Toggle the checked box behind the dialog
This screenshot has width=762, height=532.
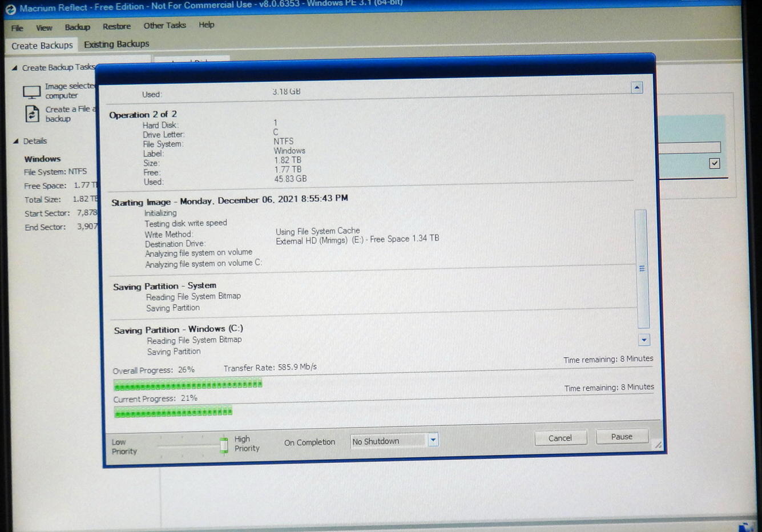tap(714, 163)
